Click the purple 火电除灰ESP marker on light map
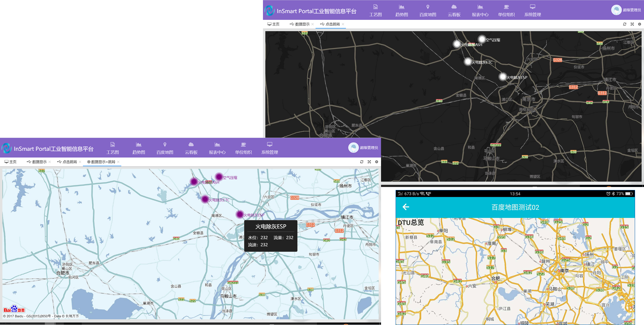This screenshot has width=644, height=325. click(x=240, y=214)
